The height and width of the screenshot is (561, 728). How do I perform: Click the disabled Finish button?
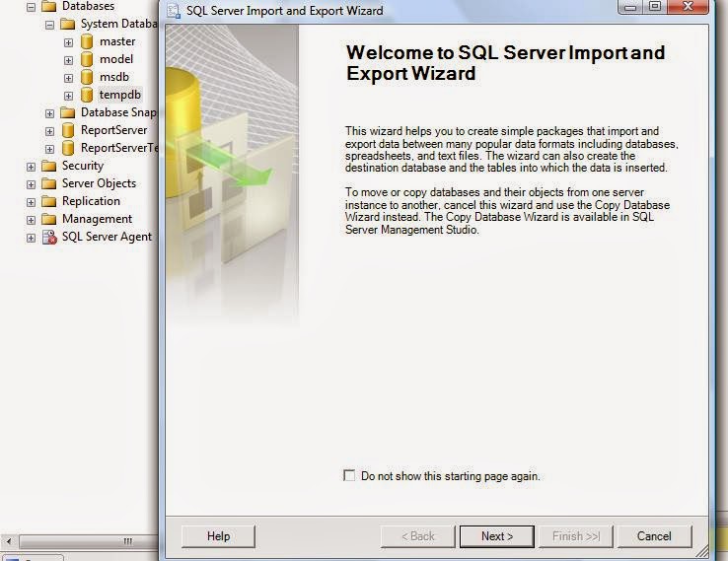[576, 536]
